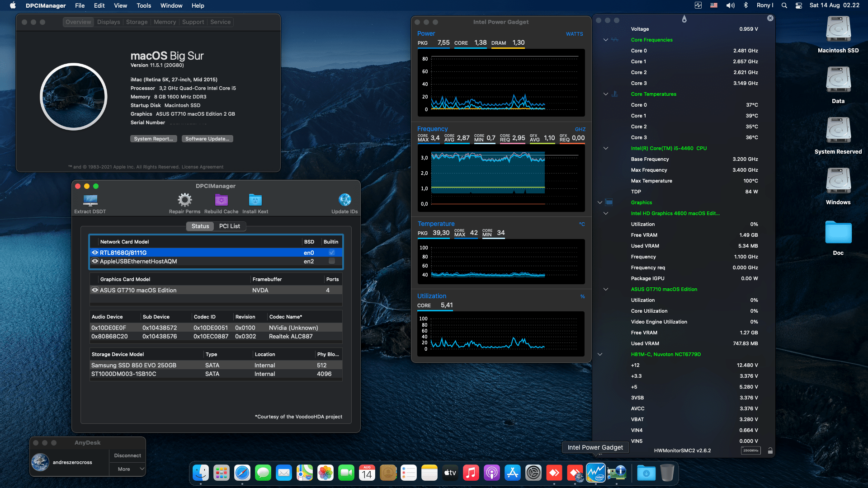Open Photos from the Dock

click(x=325, y=473)
